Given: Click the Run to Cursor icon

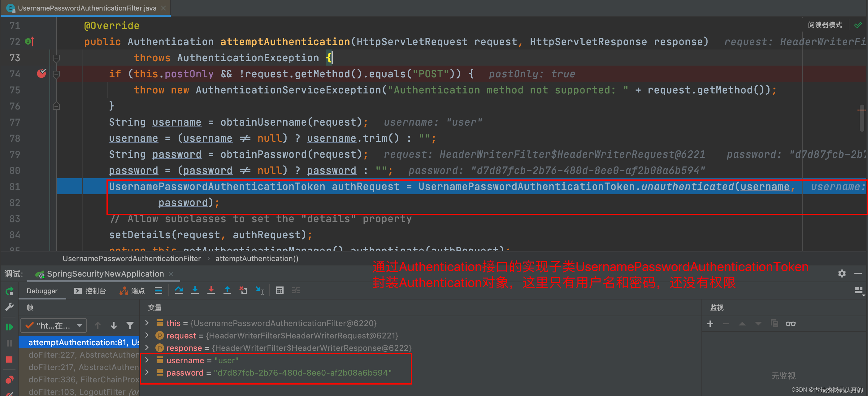Looking at the screenshot, I should click(x=259, y=290).
